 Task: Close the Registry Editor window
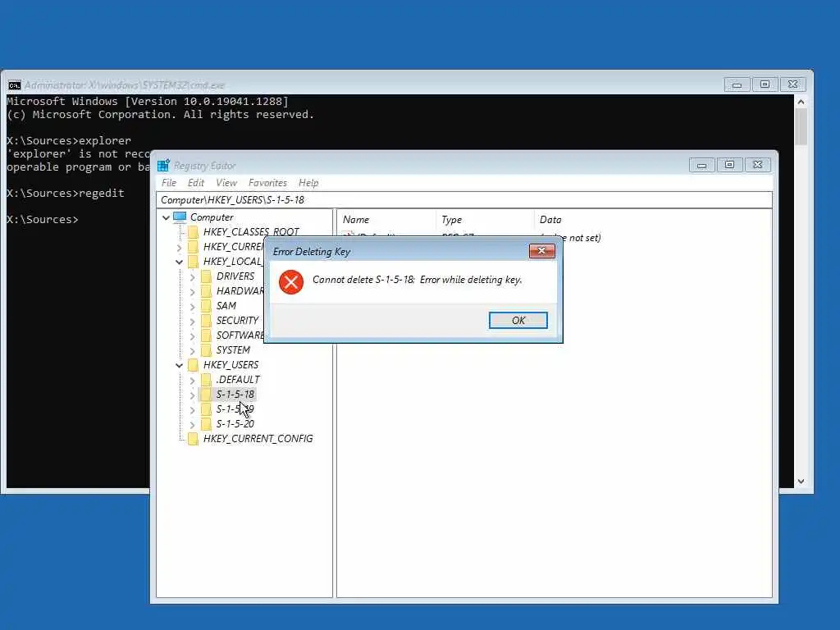757,165
